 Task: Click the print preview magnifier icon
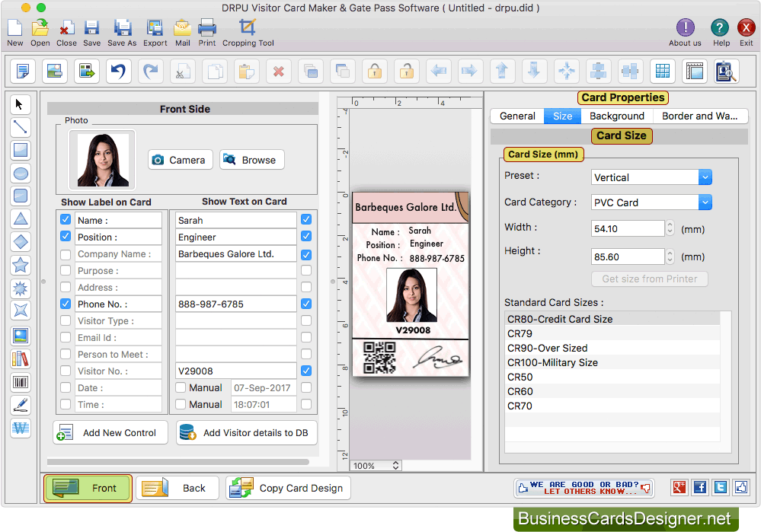[x=727, y=72]
